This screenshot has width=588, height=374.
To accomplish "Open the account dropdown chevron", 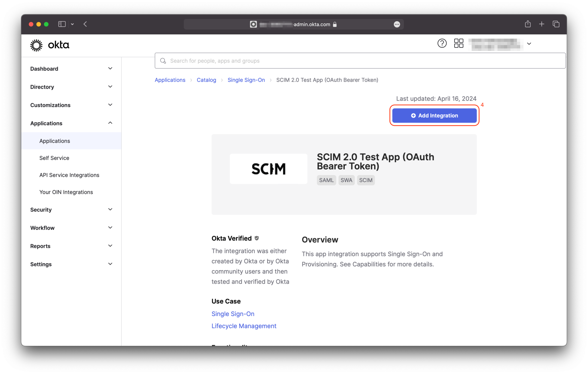I will click(x=529, y=44).
